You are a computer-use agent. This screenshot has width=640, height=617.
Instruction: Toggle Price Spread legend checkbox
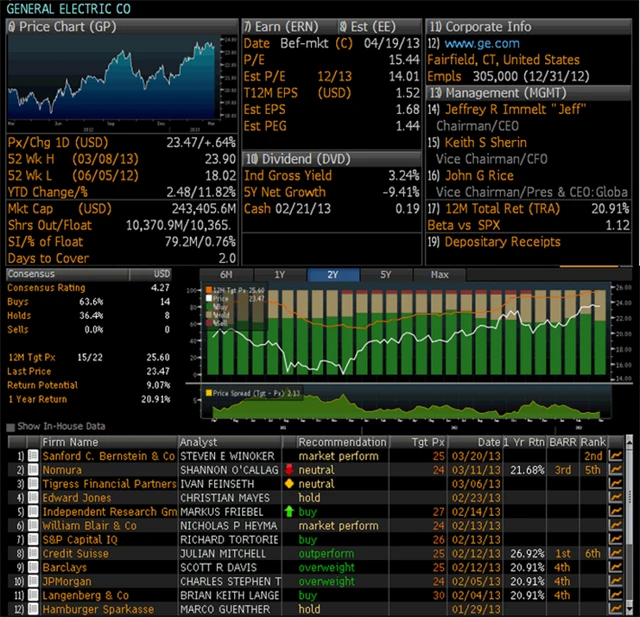pyautogui.click(x=210, y=393)
